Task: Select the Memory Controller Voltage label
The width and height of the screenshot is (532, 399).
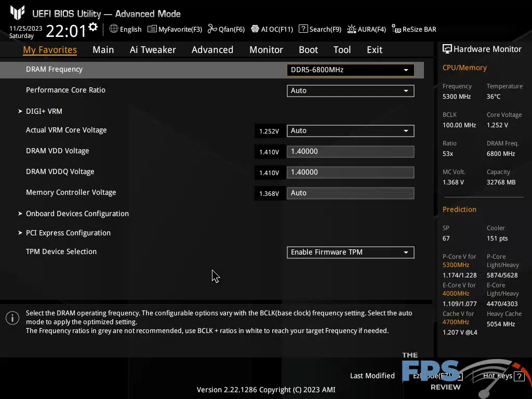Action: (x=71, y=192)
